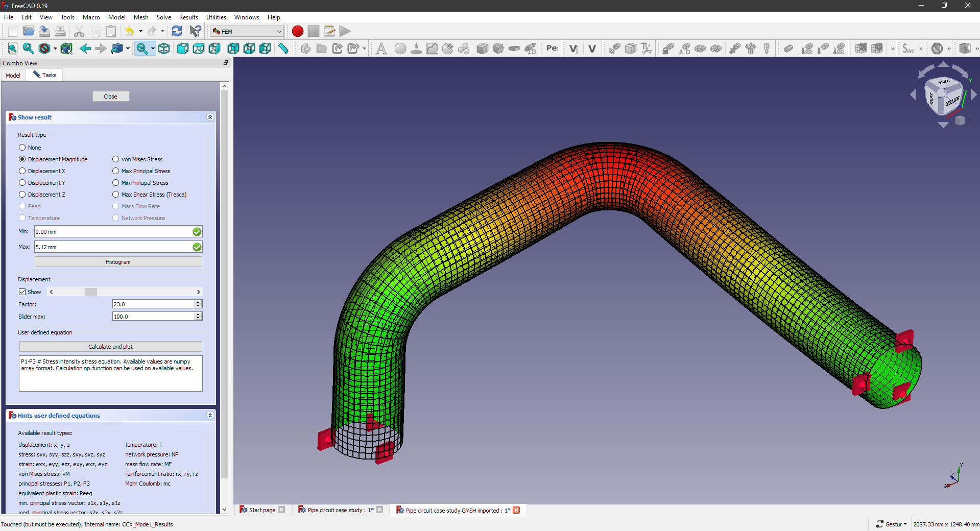Open the FEM workbench dropdown
Viewport: 980px width, 531px height.
click(279, 31)
